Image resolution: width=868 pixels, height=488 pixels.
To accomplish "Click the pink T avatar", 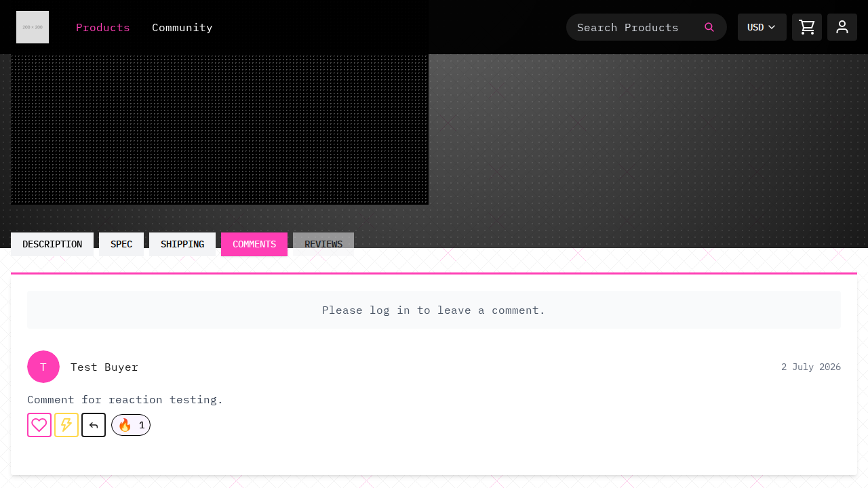I will 43,367.
